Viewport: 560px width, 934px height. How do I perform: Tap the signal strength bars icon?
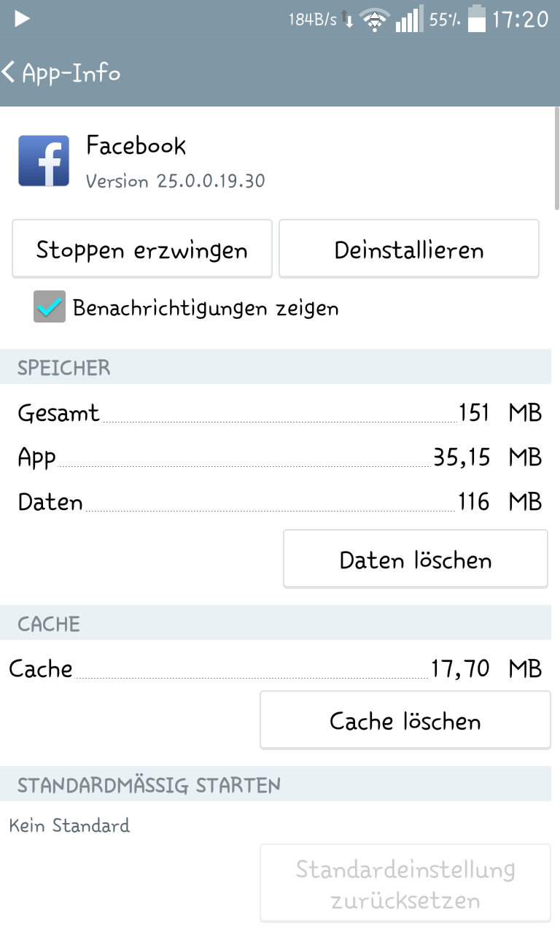pos(409,20)
